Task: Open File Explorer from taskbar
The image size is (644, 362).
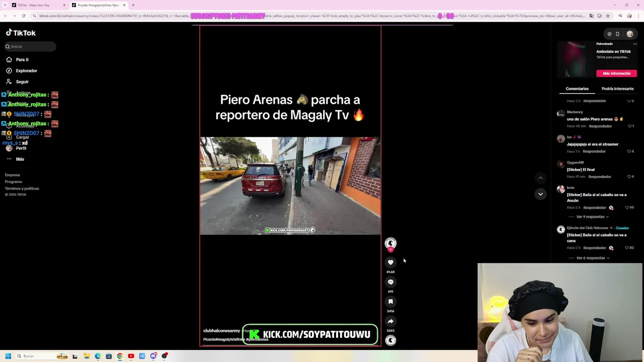Action: pos(87,356)
